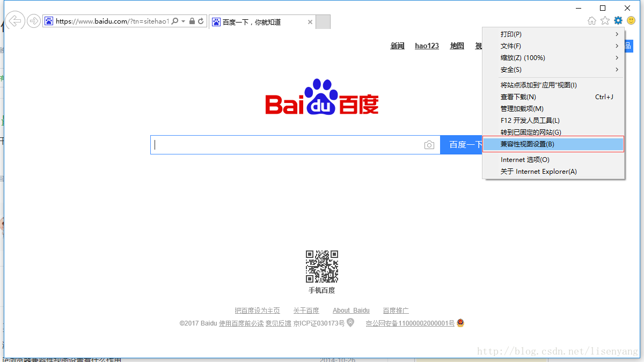Open the address bar dropdown arrow

[x=184, y=21]
